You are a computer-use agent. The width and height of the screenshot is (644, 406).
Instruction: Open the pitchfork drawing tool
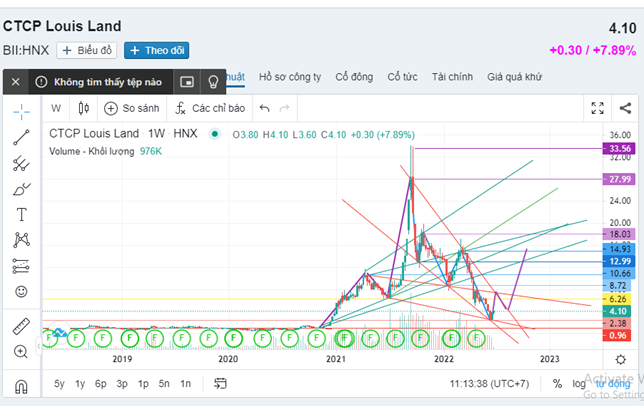[x=21, y=163]
